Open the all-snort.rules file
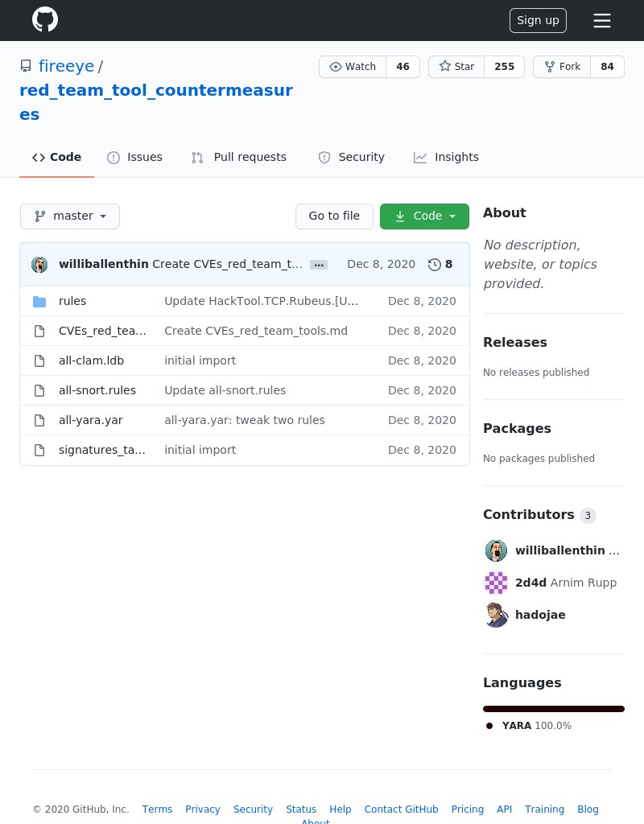This screenshot has width=644, height=824. coord(97,390)
